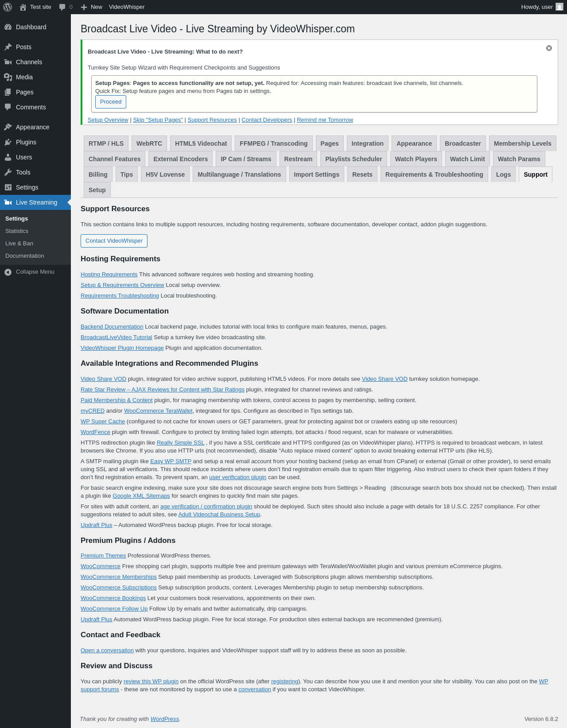Select the Restream tab
567x728 pixels.
(298, 159)
